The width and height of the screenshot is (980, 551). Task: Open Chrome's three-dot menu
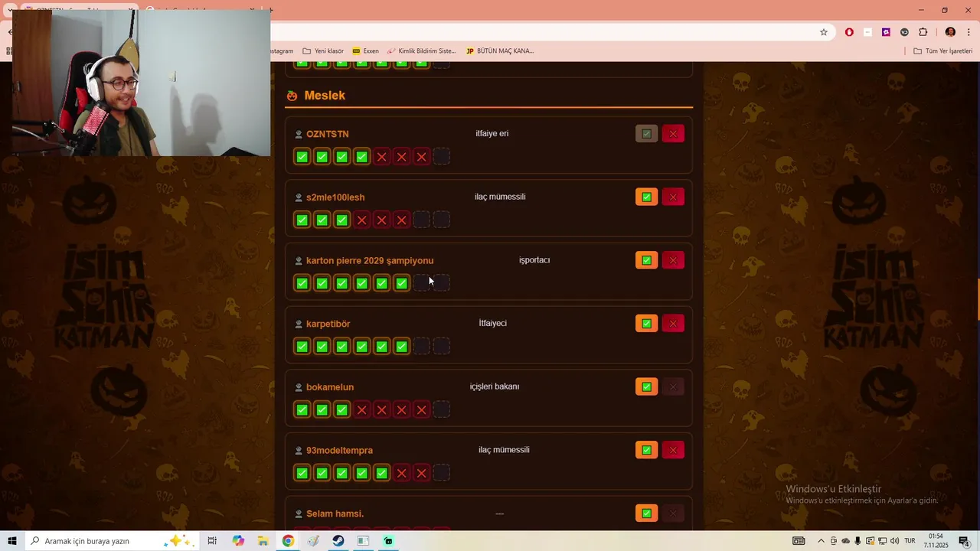[x=969, y=32]
